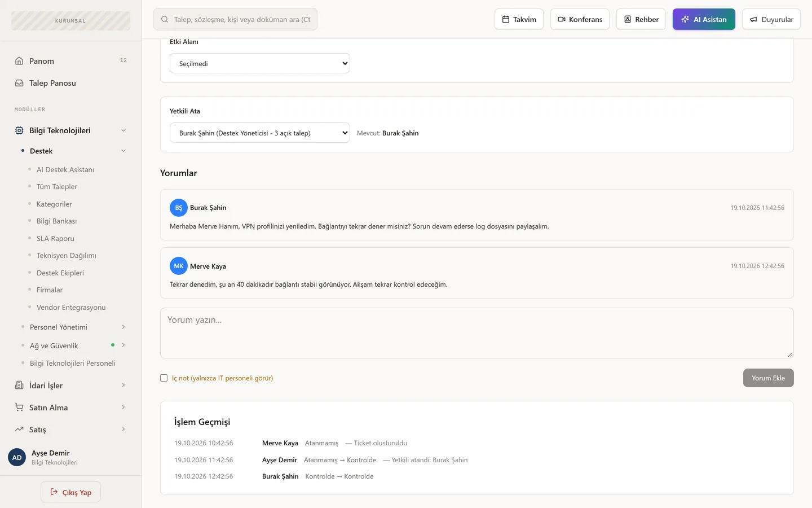Click the megaphone icon in Duyurular

point(753,19)
